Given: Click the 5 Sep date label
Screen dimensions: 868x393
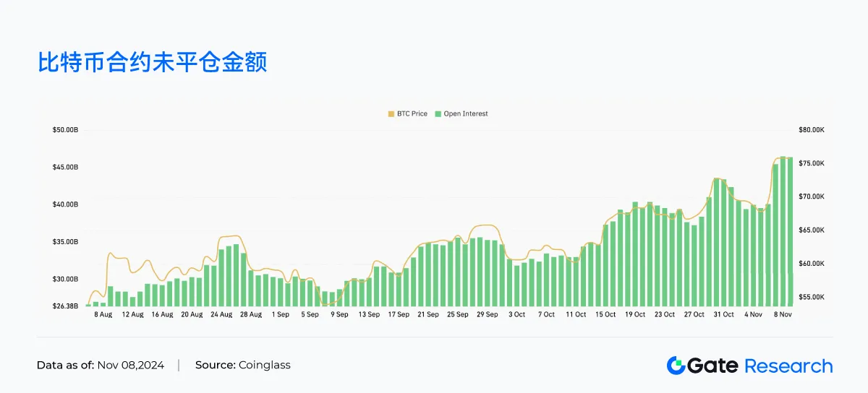Looking at the screenshot, I should coord(310,315).
